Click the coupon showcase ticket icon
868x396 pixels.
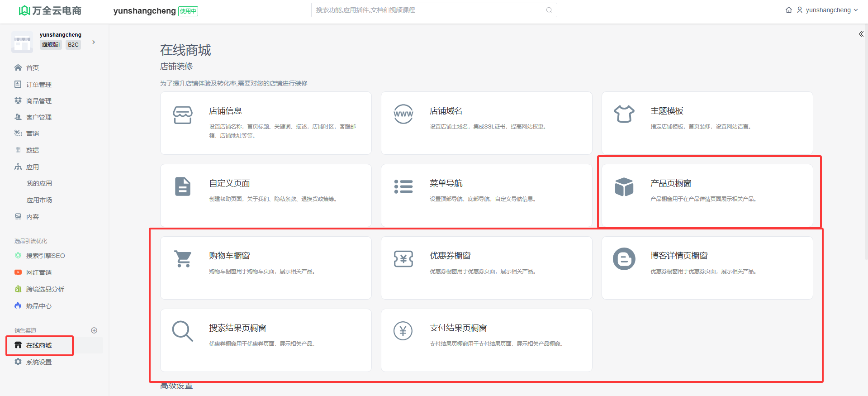point(403,259)
